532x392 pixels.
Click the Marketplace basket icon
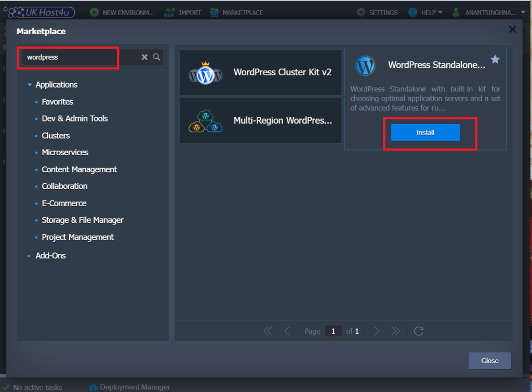214,12
